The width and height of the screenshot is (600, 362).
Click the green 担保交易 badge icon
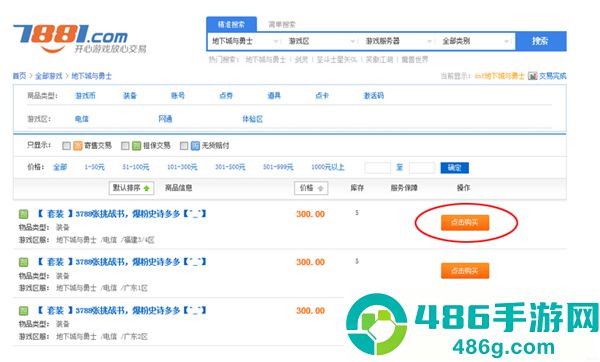(x=136, y=146)
